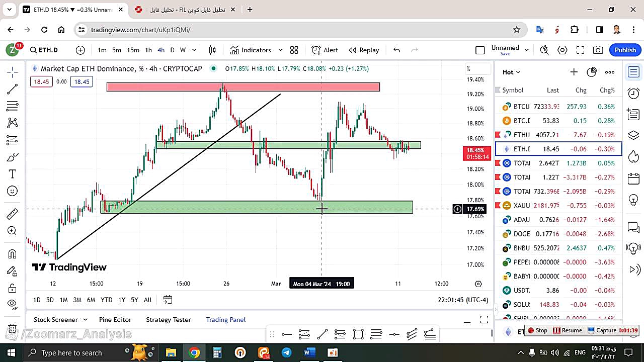This screenshot has width=644, height=362.
Task: Add symbol to watchlist plus icon
Action: (574, 72)
